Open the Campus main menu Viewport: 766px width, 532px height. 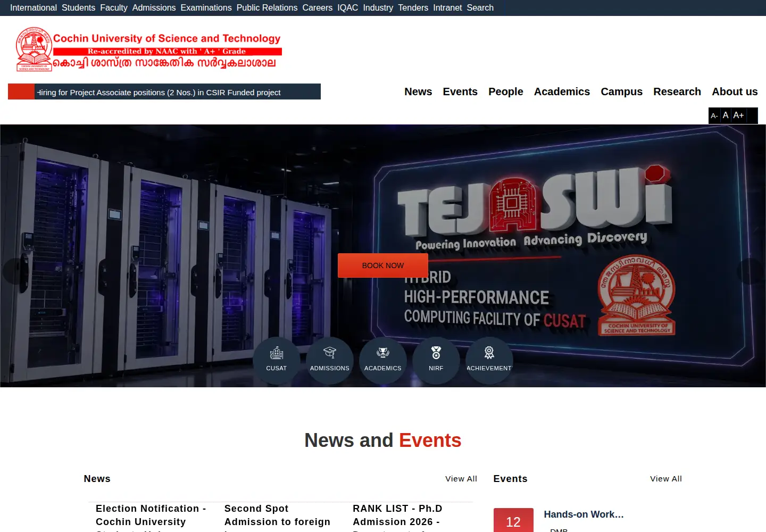(621, 92)
